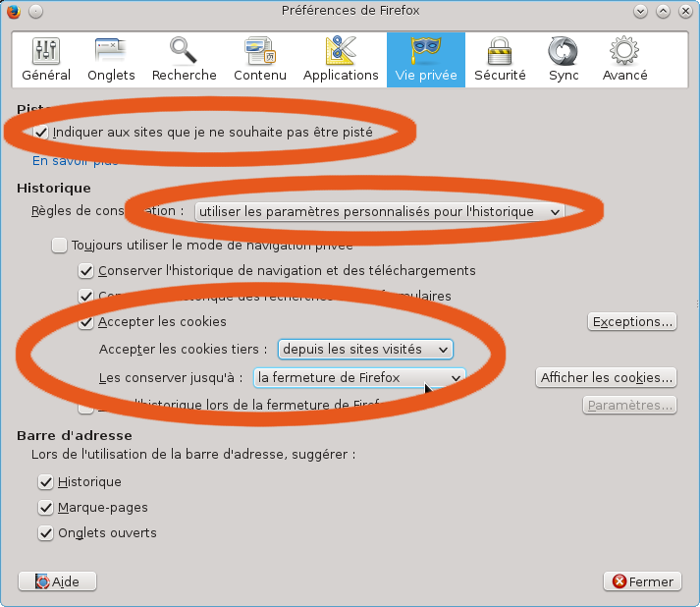Uncheck 'Conserver l'historique de navigation et des téléchargements'

click(x=85, y=271)
